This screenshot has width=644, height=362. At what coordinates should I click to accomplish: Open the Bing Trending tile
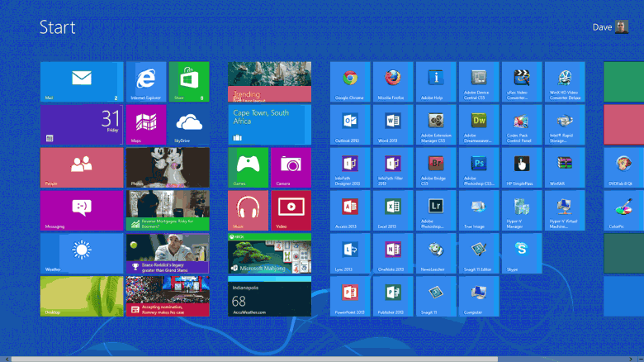pyautogui.click(x=269, y=82)
